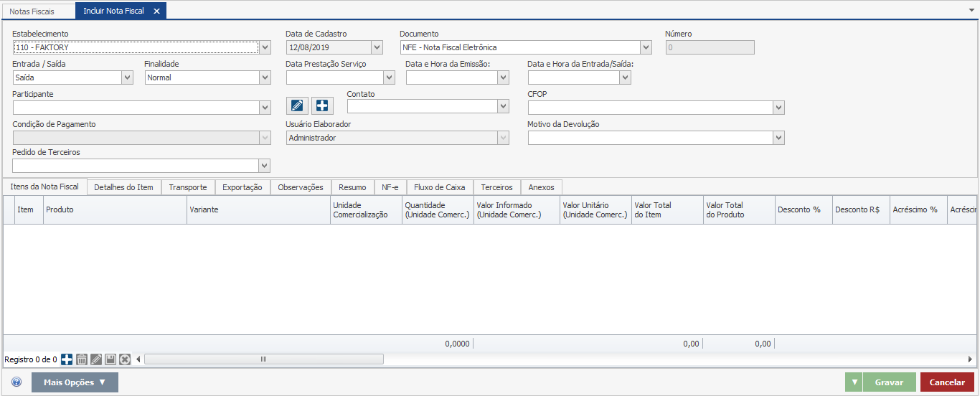Viewport: 980px width, 396px height.
Task: Click the floppy disk save record icon
Action: point(110,359)
